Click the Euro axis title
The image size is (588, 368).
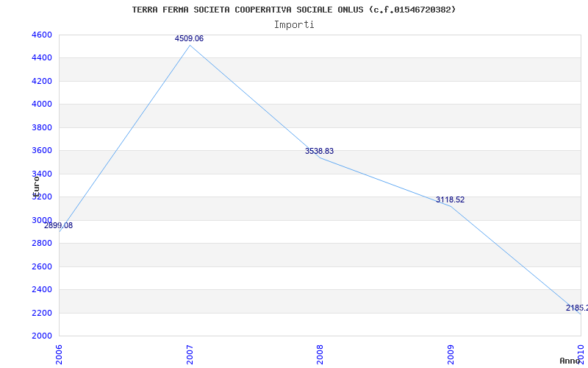(36, 186)
